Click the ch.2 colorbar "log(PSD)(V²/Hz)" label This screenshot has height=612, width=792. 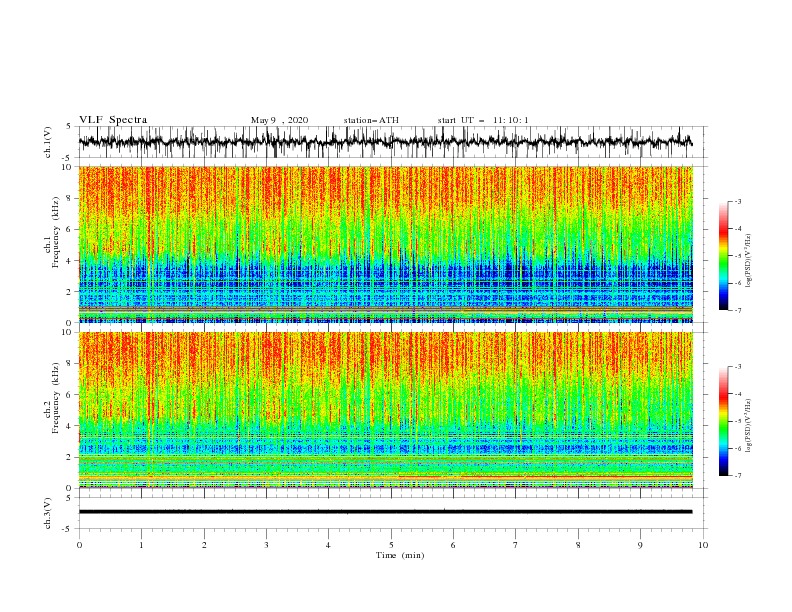[x=748, y=425]
